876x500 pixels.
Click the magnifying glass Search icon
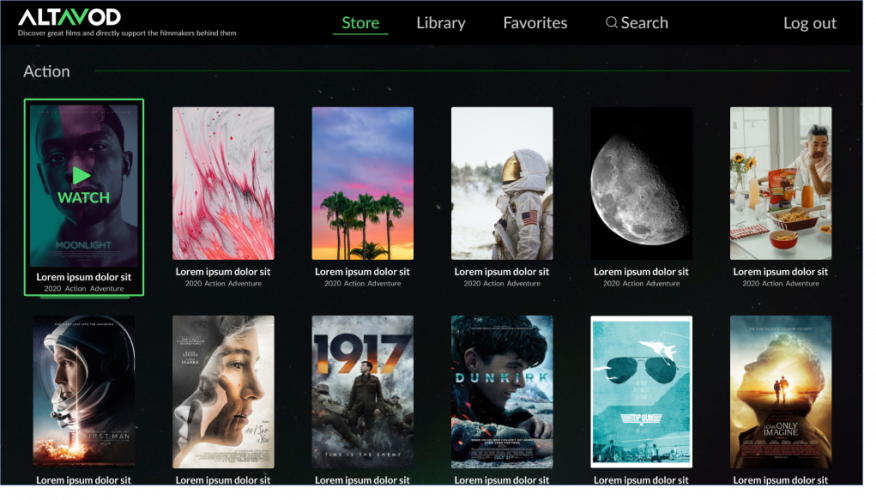[611, 23]
